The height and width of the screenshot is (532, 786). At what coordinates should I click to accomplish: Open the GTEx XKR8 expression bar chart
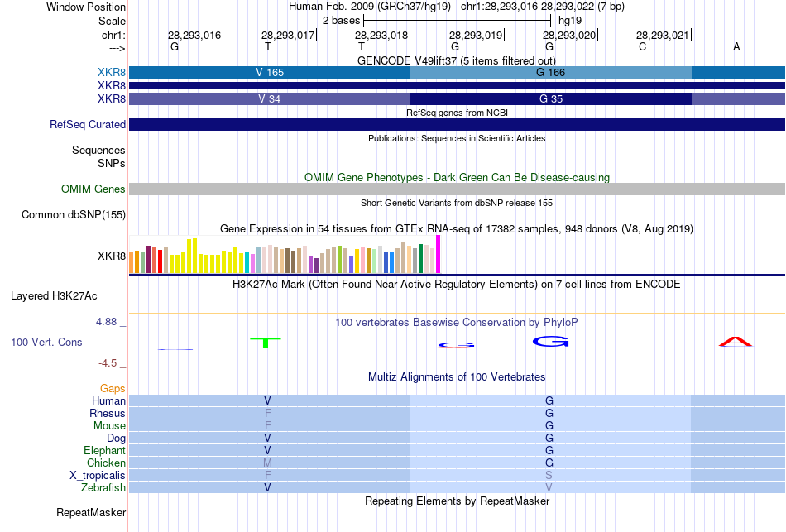[x=285, y=255]
